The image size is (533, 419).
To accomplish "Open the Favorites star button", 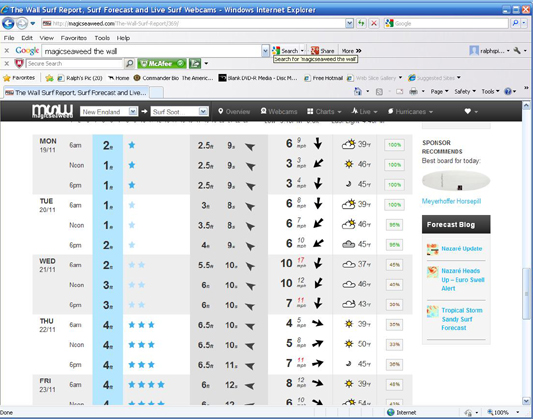I will click(19, 78).
